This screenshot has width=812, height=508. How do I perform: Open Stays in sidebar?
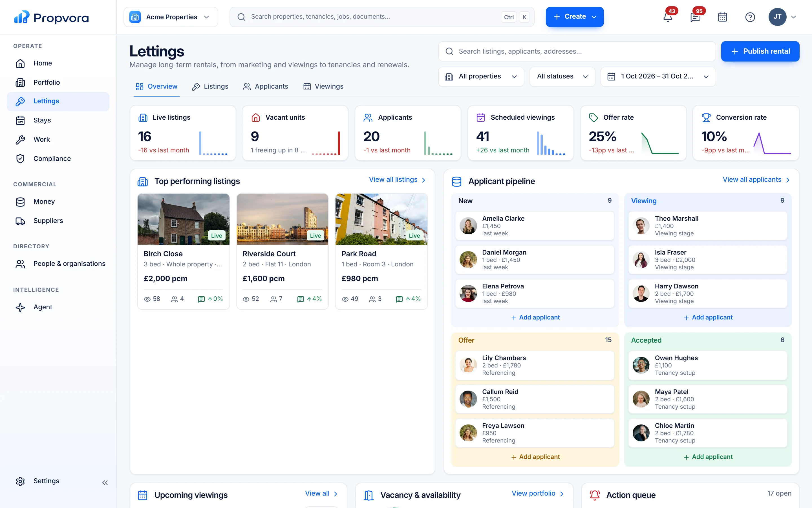pos(58,120)
